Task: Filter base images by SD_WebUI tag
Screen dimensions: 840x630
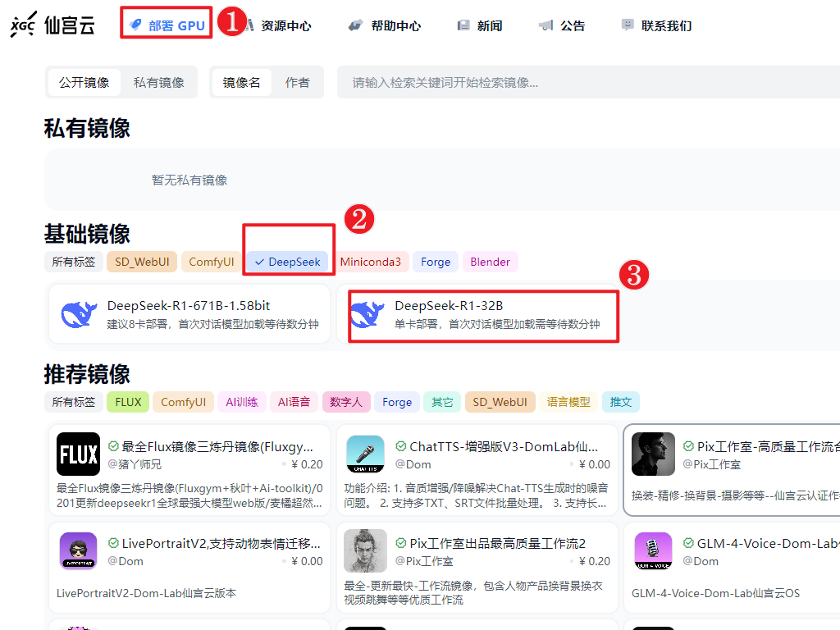Action: pos(142,262)
